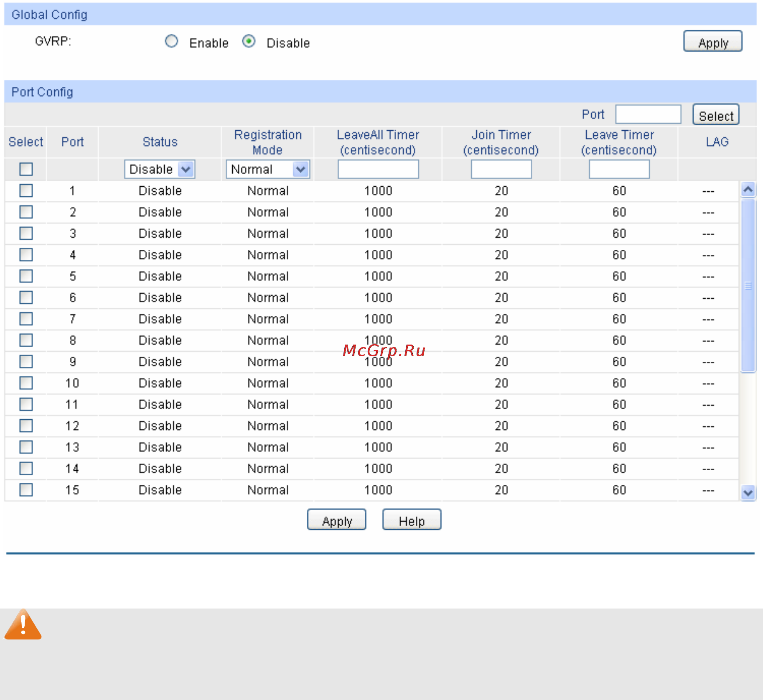Check the checkbox for port 8

coord(26,340)
